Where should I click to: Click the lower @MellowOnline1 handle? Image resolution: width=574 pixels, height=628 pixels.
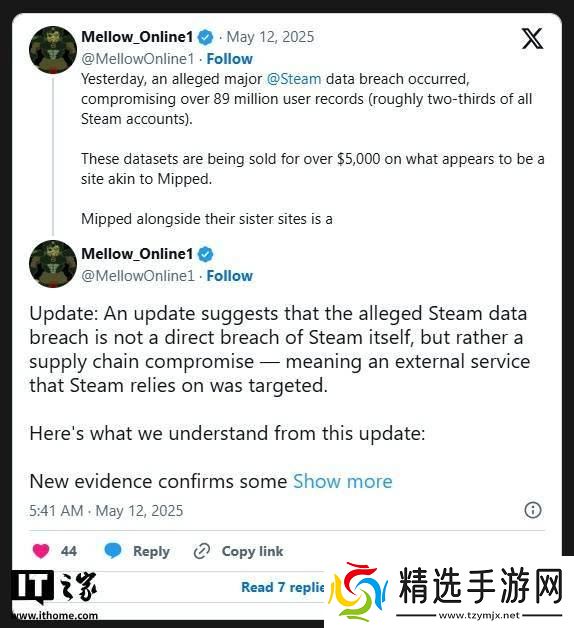137,276
